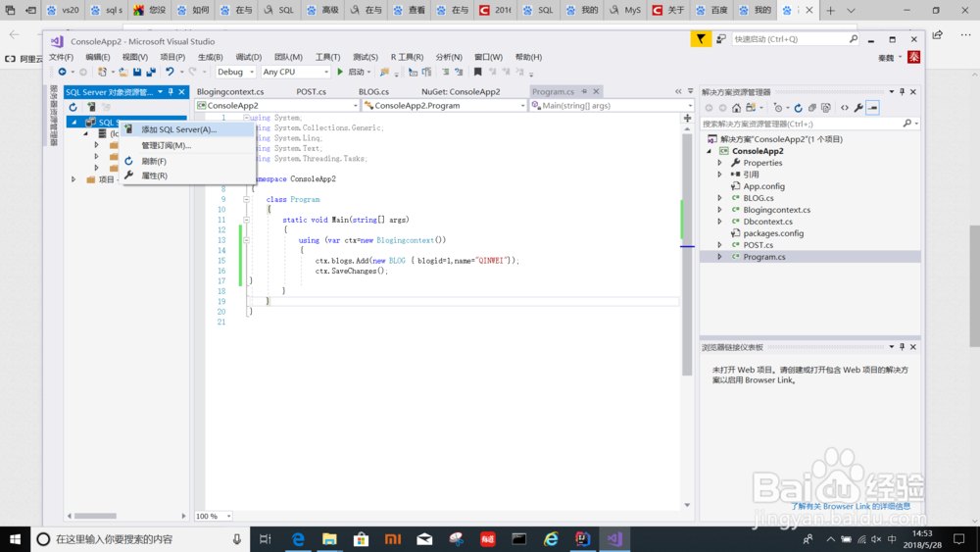This screenshot has width=980, height=552.
Task: Open the Mail app from the taskbar
Action: pos(424,539)
